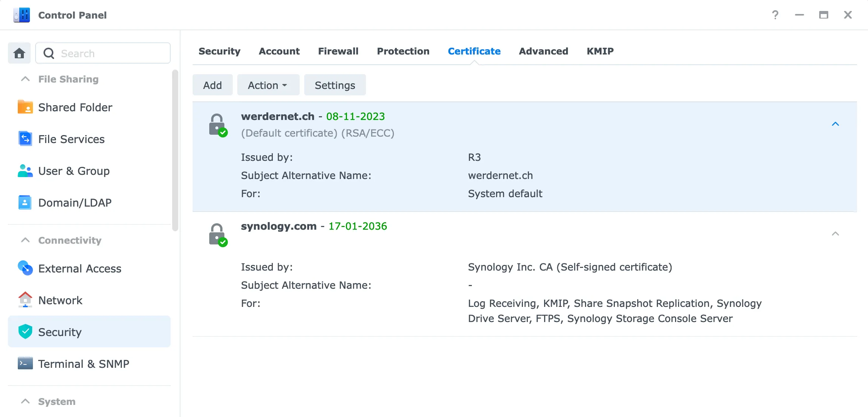
Task: Open the Shared Folder icon
Action: [x=25, y=107]
